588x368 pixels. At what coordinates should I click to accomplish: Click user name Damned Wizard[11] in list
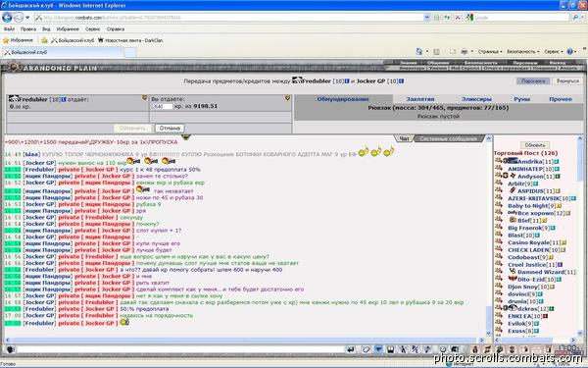pyautogui.click(x=547, y=272)
